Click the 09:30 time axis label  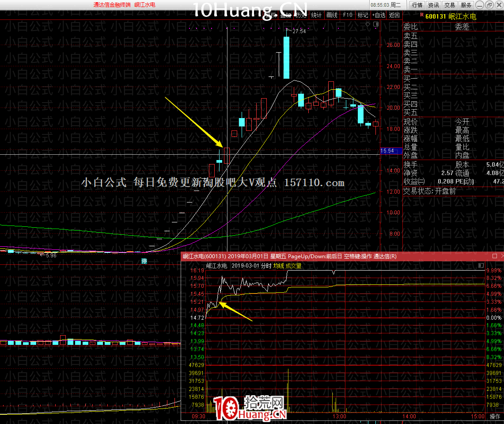point(198,416)
